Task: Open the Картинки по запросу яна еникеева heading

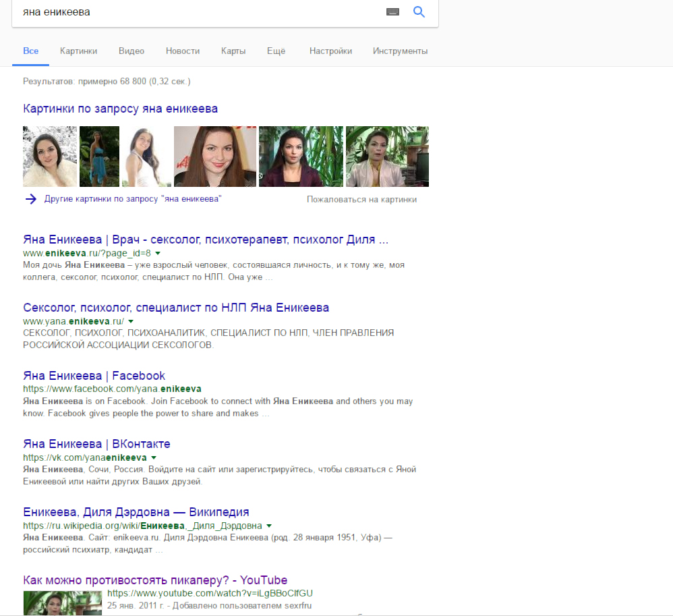Action: point(120,109)
